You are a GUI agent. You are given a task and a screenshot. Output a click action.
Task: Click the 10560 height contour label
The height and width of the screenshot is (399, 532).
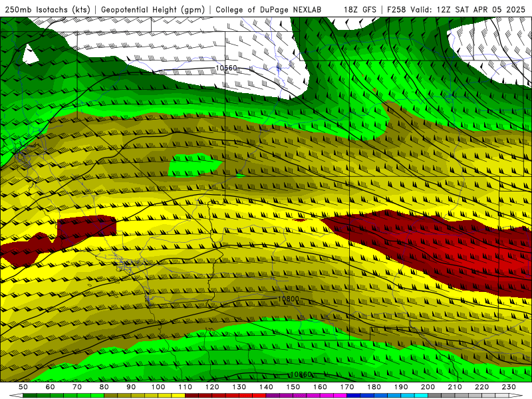[226, 68]
